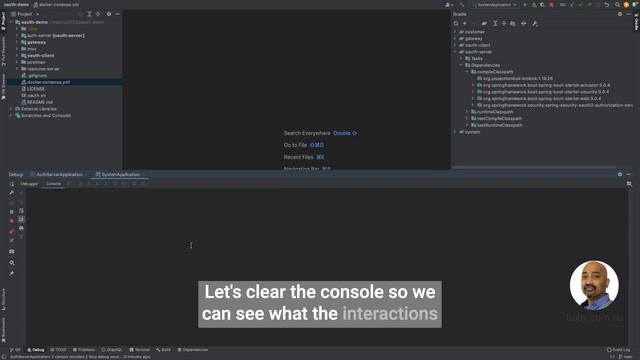Select the resource-server folder
Screen dimensions: 640x360
coord(43,69)
